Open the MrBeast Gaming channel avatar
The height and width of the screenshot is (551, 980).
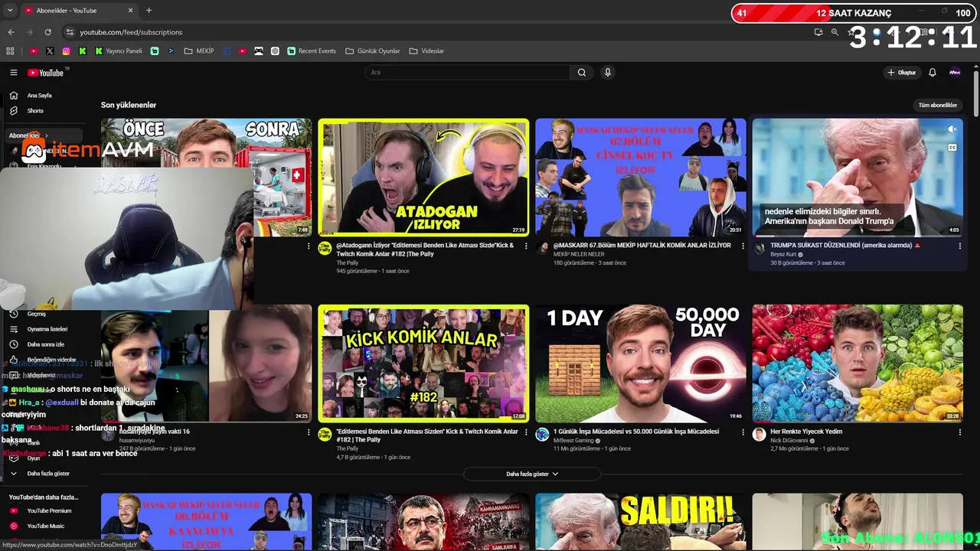coord(542,435)
